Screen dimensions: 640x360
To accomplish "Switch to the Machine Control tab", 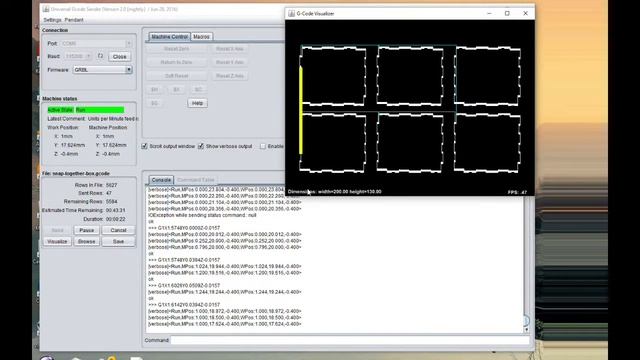I will [169, 37].
